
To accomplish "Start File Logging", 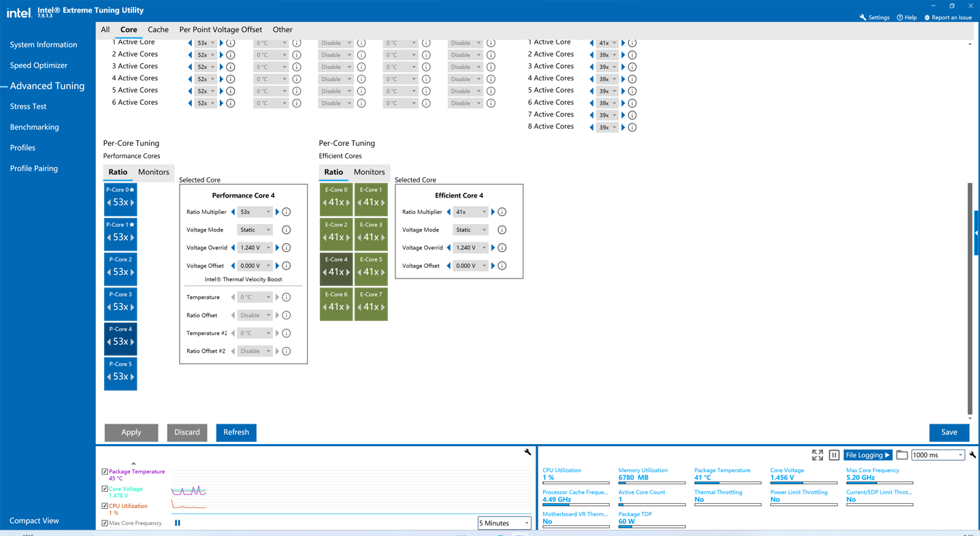I will [x=868, y=455].
